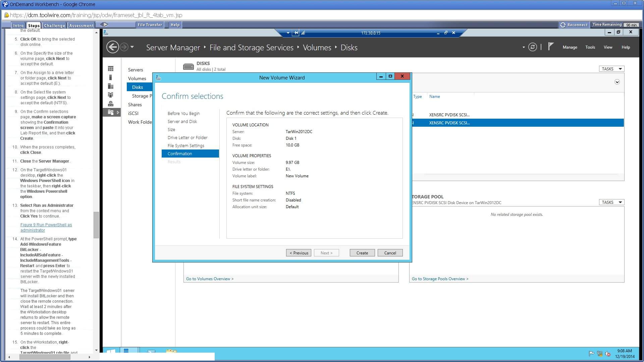Click the back navigation arrow icon

tap(112, 47)
